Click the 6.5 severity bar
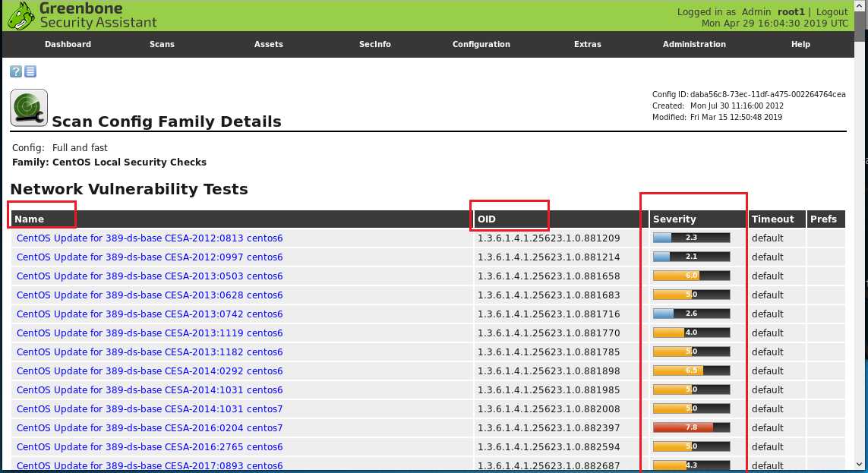 coord(691,371)
